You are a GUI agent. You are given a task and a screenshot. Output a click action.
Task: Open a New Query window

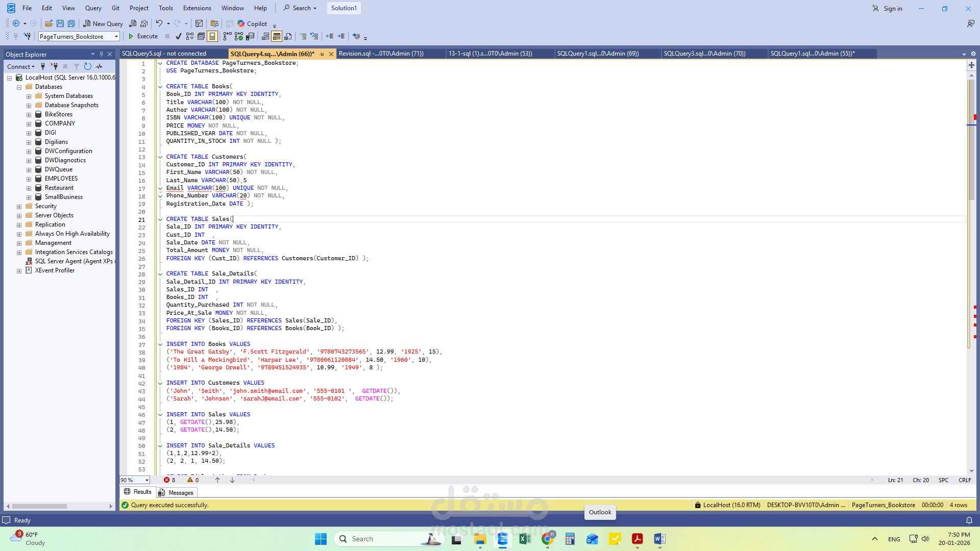pos(103,23)
